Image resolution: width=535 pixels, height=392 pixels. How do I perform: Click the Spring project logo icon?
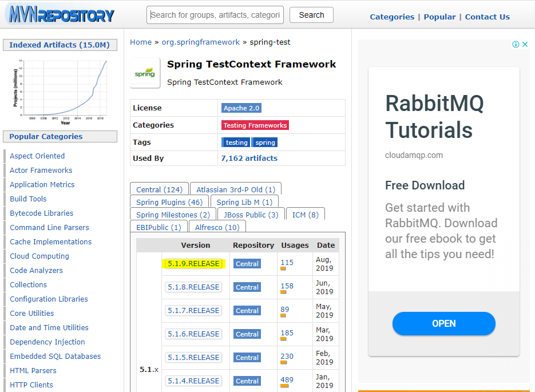point(145,73)
